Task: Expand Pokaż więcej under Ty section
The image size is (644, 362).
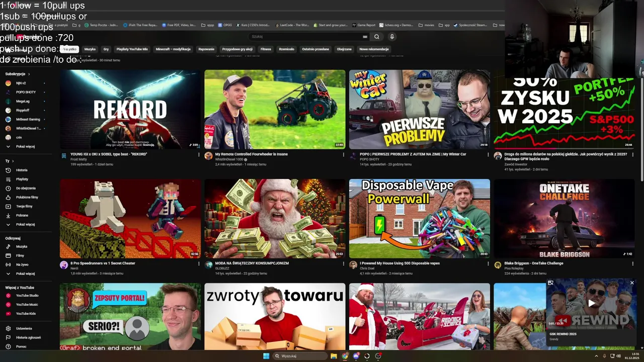Action: pos(25,224)
